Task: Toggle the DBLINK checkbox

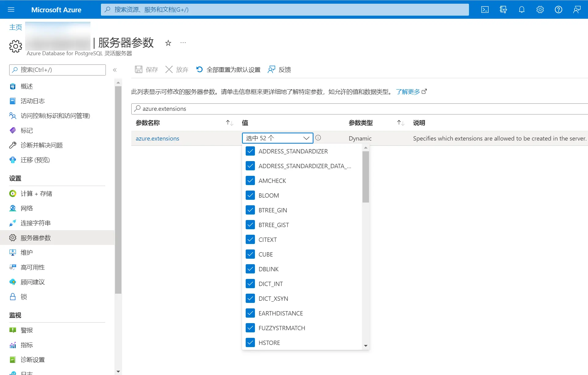Action: click(x=250, y=269)
